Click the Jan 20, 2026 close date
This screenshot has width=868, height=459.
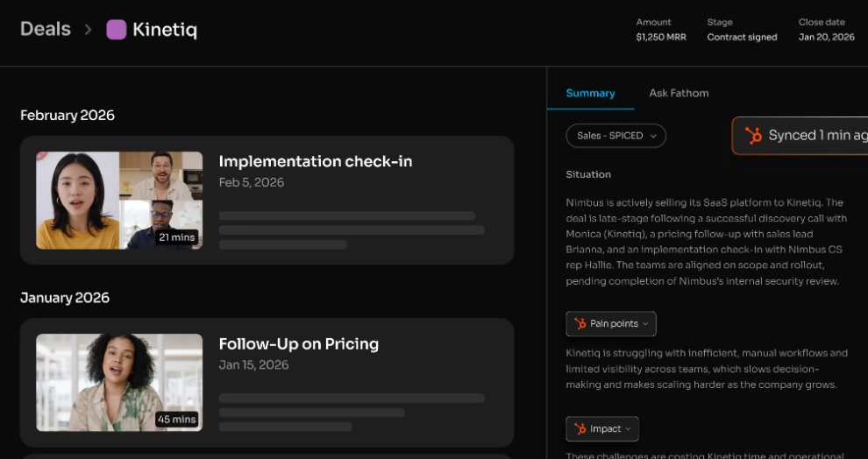coord(827,37)
